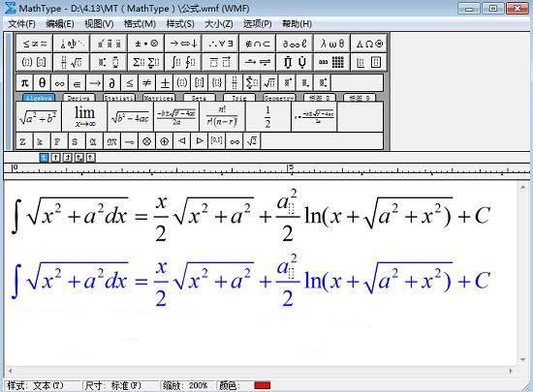Open the operator symbols palette (±•⊗)
This screenshot has width=533, height=392.
point(145,44)
